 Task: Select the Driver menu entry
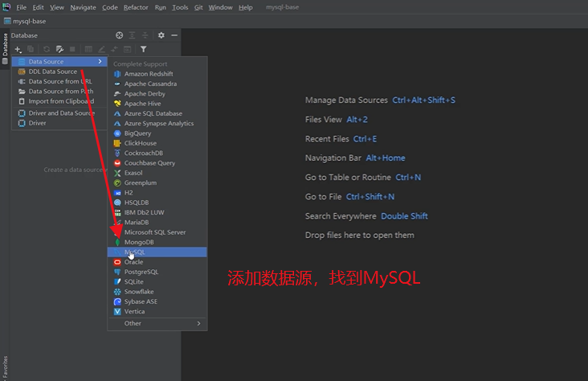pos(59,123)
